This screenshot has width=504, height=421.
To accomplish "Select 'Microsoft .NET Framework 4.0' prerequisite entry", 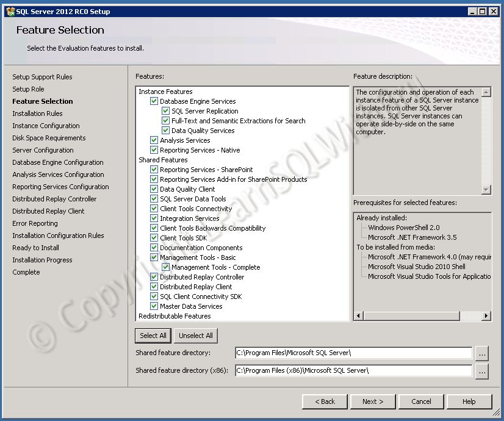I will 429,257.
